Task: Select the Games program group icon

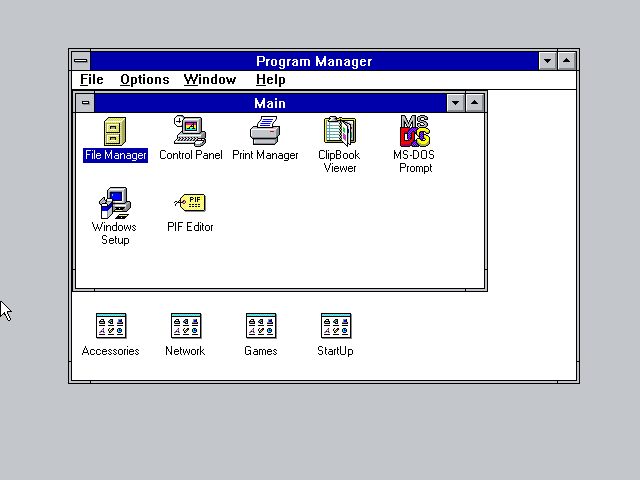Action: (261, 326)
